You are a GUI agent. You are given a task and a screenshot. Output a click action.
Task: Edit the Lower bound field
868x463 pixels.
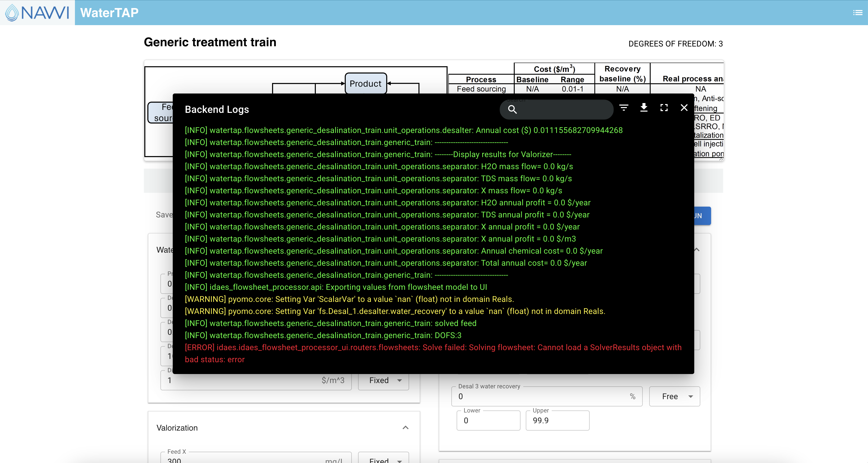(488, 420)
